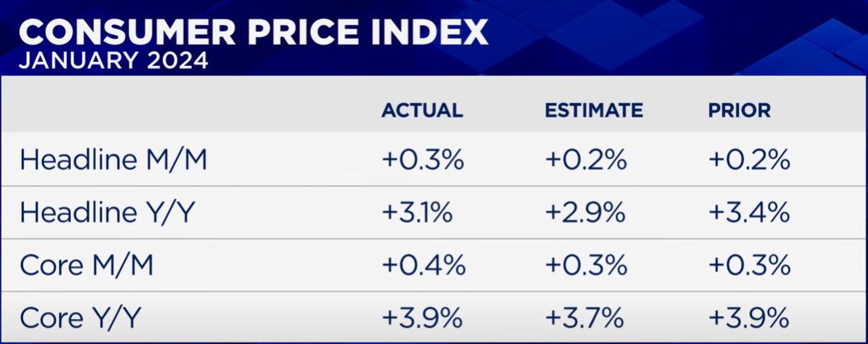868x344 pixels.
Task: Select Core M/M prior value
Action: click(748, 266)
